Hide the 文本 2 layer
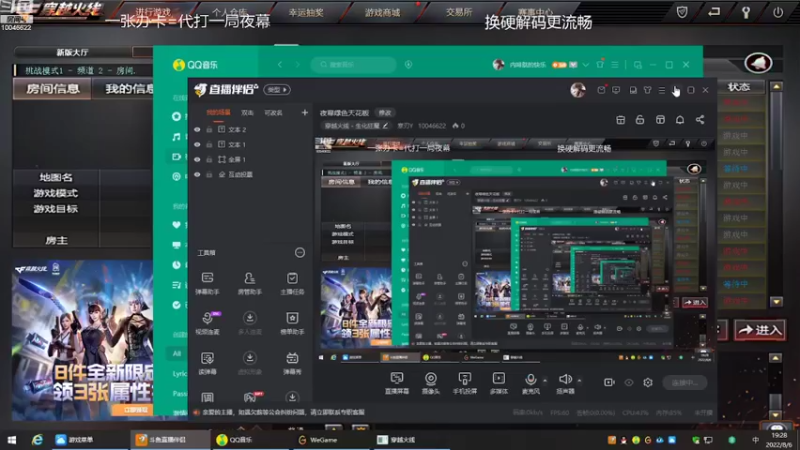This screenshot has width=800, height=450. pyautogui.click(x=197, y=130)
